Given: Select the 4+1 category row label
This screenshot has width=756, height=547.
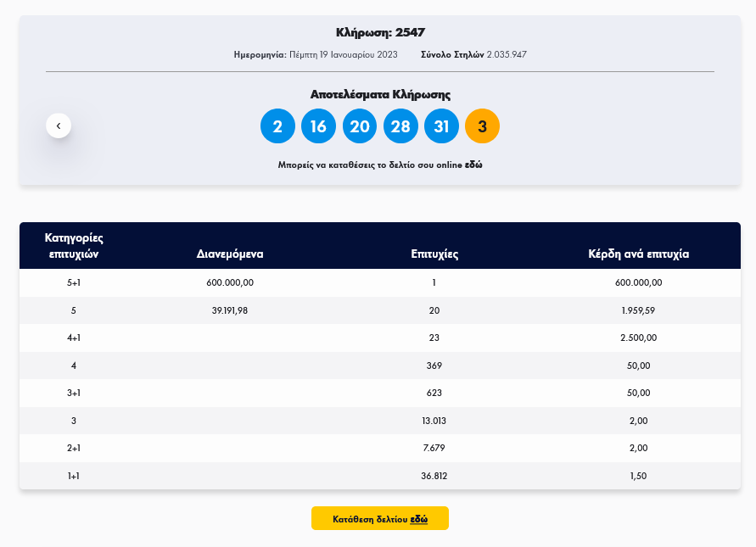Looking at the screenshot, I should pos(74,338).
